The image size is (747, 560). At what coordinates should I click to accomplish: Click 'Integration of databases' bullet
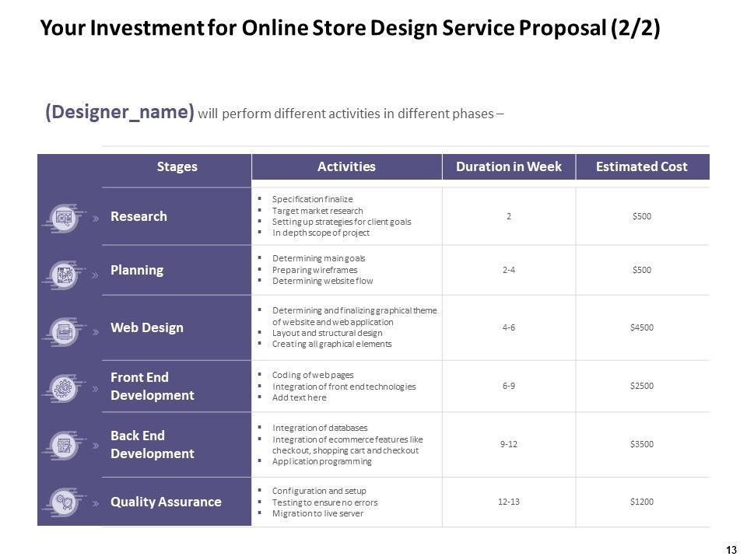(320, 428)
